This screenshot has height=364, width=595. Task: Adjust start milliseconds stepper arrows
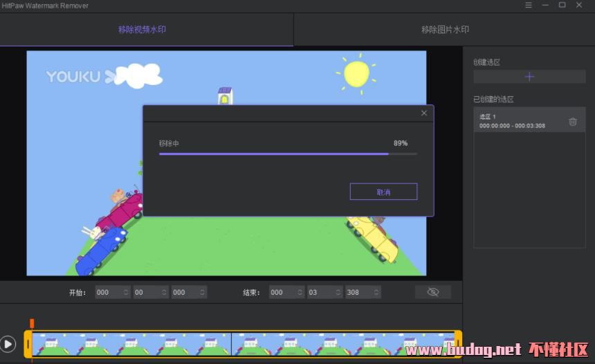[x=202, y=292]
